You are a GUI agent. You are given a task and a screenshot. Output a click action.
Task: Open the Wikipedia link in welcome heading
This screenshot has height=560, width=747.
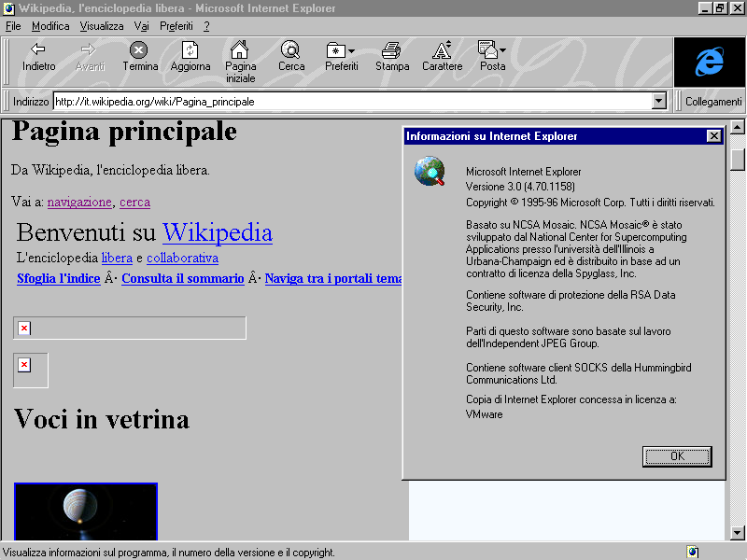pos(218,232)
